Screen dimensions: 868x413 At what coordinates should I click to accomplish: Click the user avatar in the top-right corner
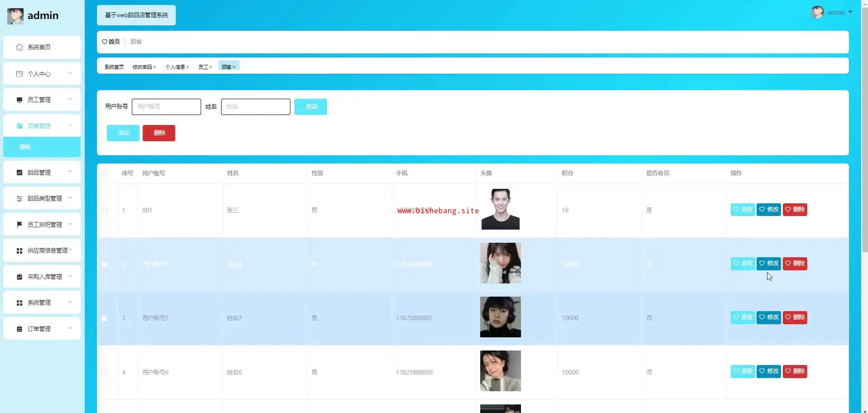[818, 12]
